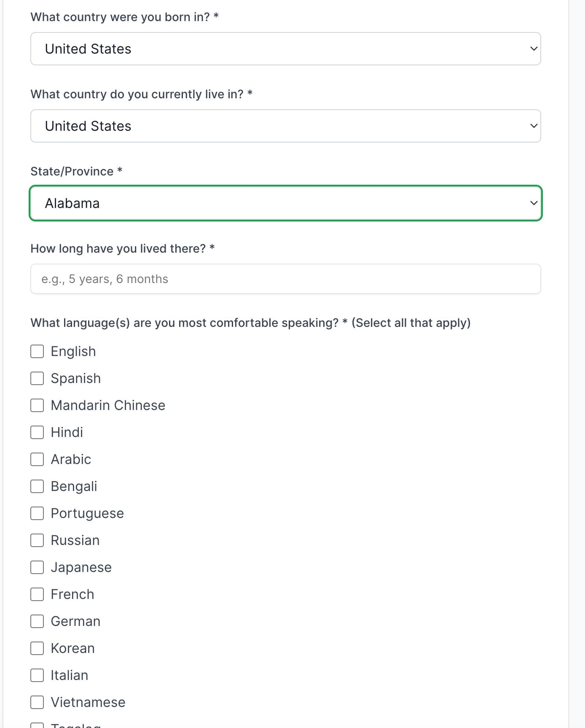This screenshot has width=585, height=728.
Task: Check the Japanese checkbox
Action: coord(37,567)
